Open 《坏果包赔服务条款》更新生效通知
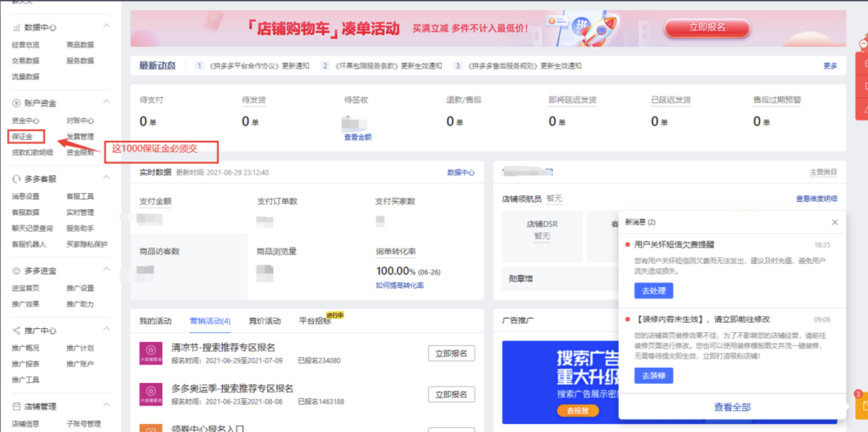 (389, 66)
